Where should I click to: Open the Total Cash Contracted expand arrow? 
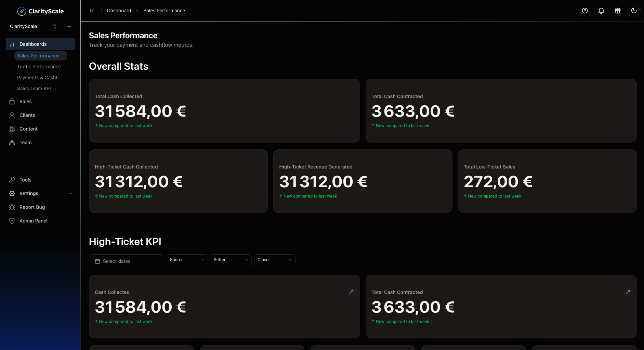pyautogui.click(x=628, y=292)
